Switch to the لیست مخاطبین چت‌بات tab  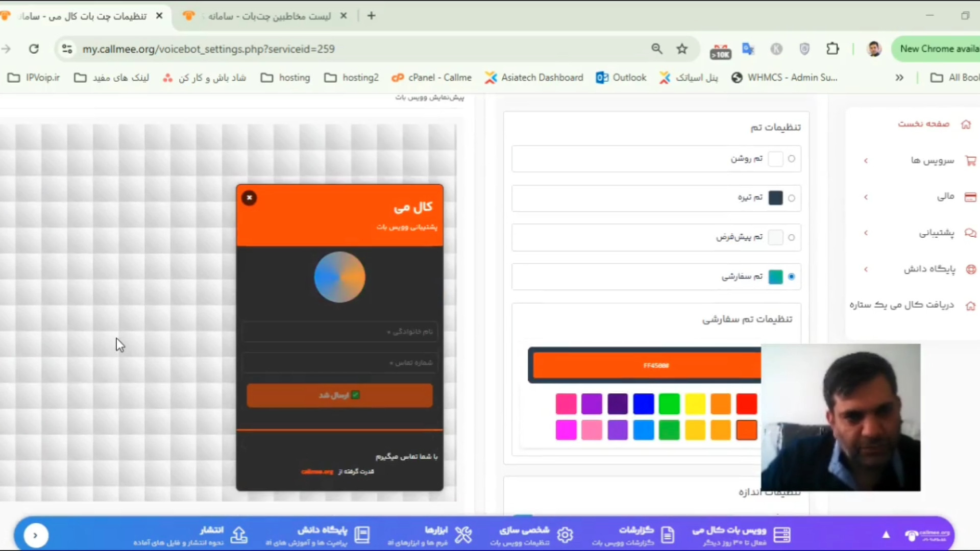(269, 16)
